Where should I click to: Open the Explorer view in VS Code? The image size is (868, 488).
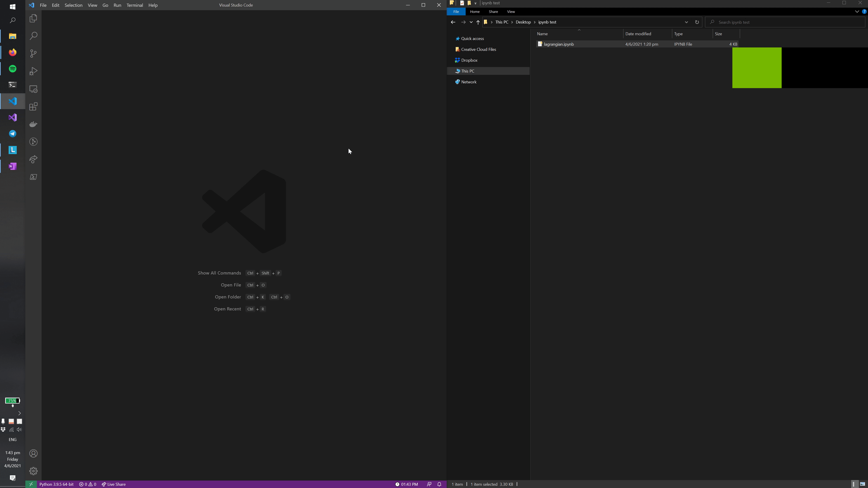[x=33, y=19]
